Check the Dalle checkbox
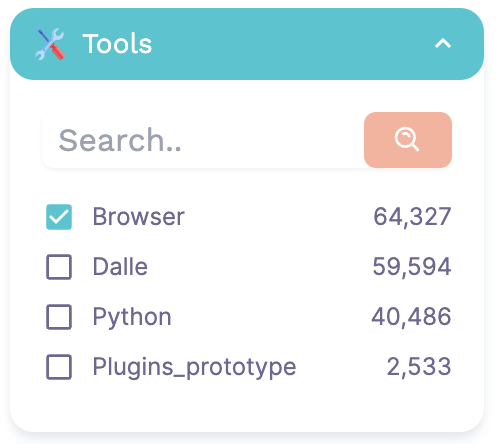Screen dimensions: 500x444 click(59, 267)
